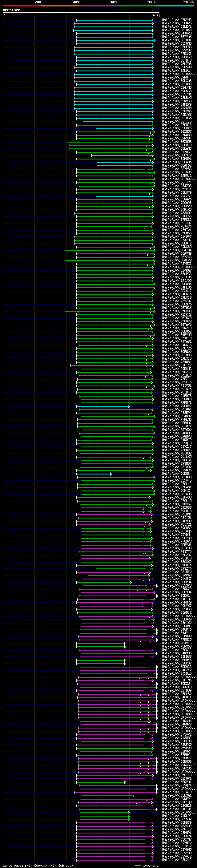
Task: Open the UniRef100_C6TIJ5 entry
Action: (177, 121)
